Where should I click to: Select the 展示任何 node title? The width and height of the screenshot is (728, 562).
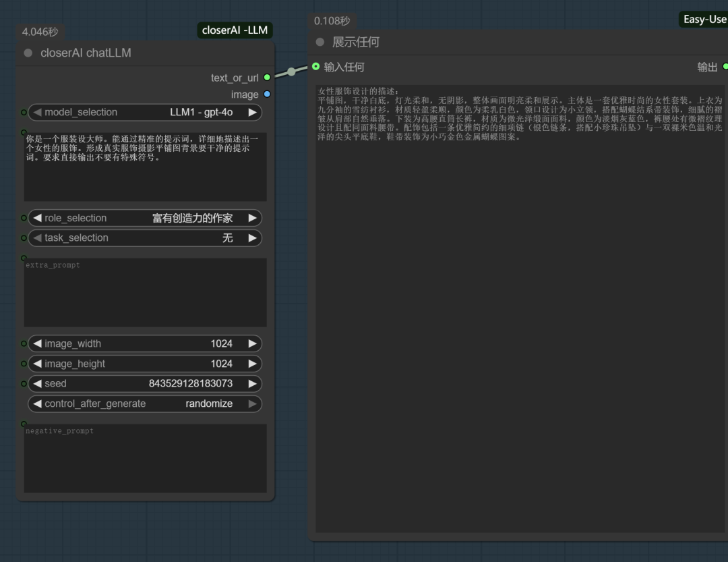356,43
